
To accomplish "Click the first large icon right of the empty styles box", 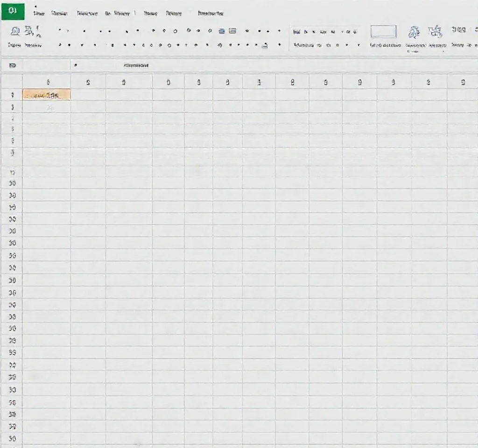I will point(414,32).
